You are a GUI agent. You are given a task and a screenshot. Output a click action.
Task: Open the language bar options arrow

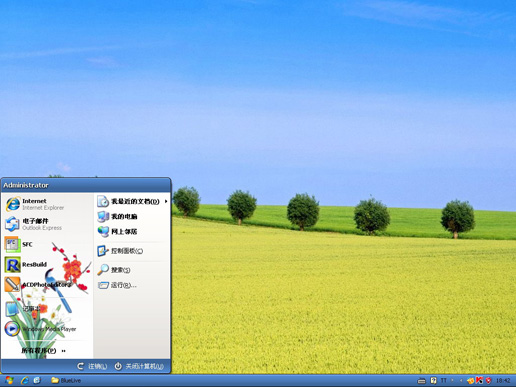tap(452, 380)
